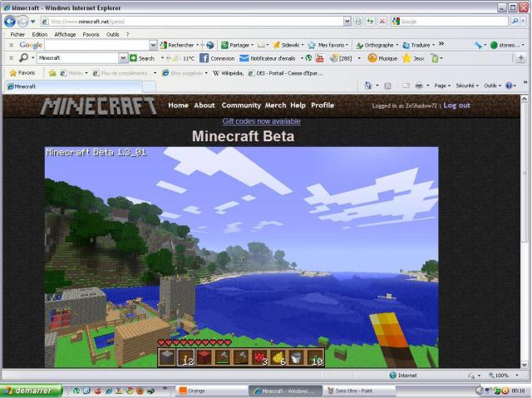Image resolution: width=532 pixels, height=398 pixels.
Task: Click the Google toolbar wrench settings icon
Action: 478,45
